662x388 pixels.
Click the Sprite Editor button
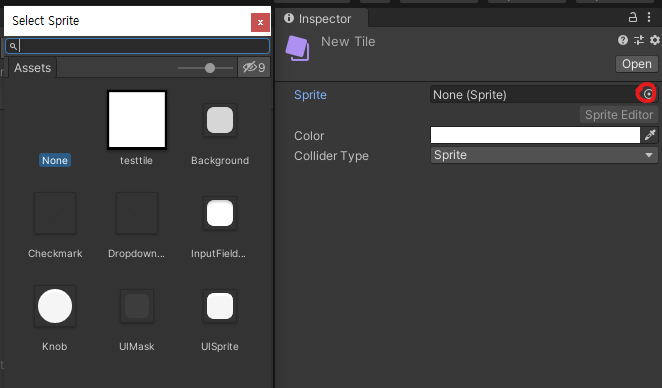(619, 115)
